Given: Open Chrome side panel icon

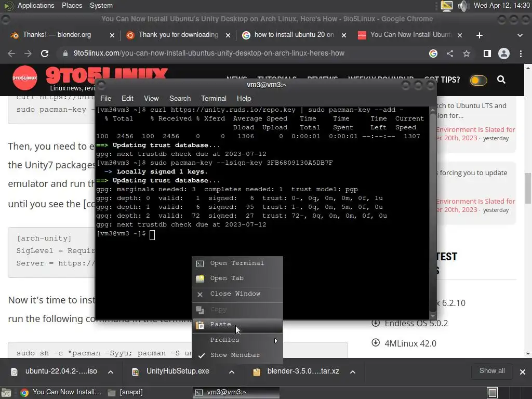Looking at the screenshot, I should coord(487,54).
